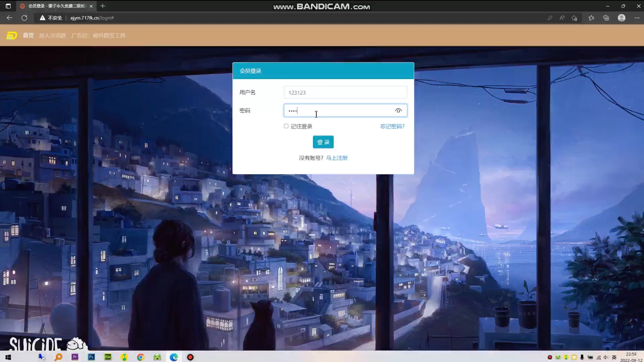Open Bandicam recorder from the taskbar

tap(190, 357)
